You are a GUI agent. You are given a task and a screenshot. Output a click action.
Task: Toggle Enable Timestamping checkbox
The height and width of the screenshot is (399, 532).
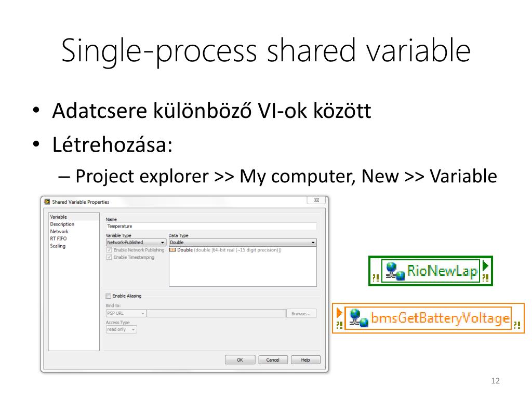[109, 257]
